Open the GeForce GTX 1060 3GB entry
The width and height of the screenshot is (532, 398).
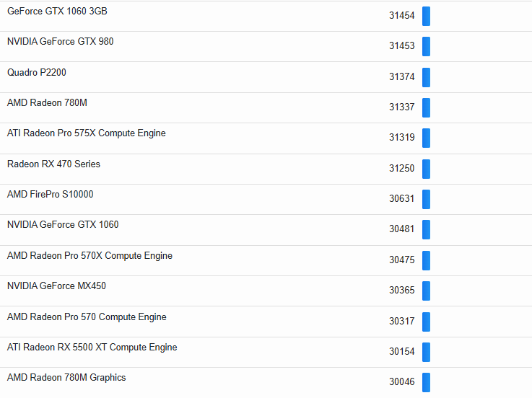(x=57, y=12)
